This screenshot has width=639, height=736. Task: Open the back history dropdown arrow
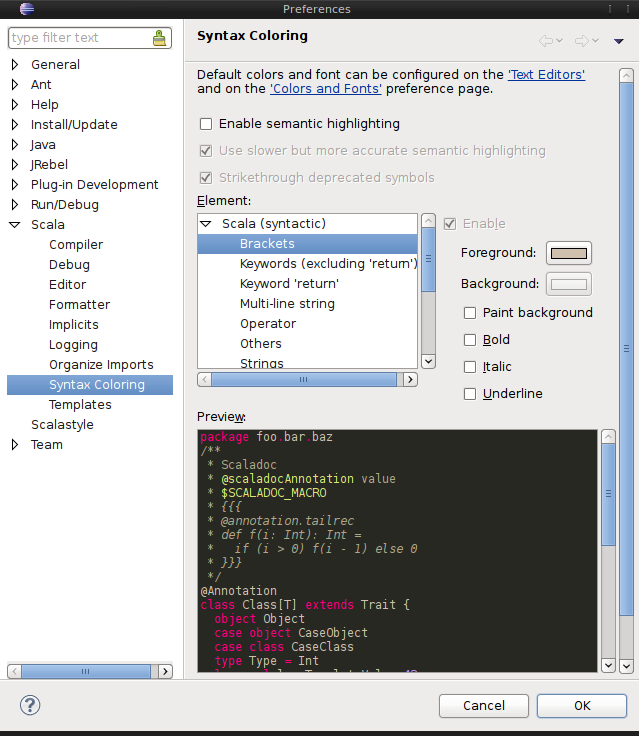[x=559, y=41]
